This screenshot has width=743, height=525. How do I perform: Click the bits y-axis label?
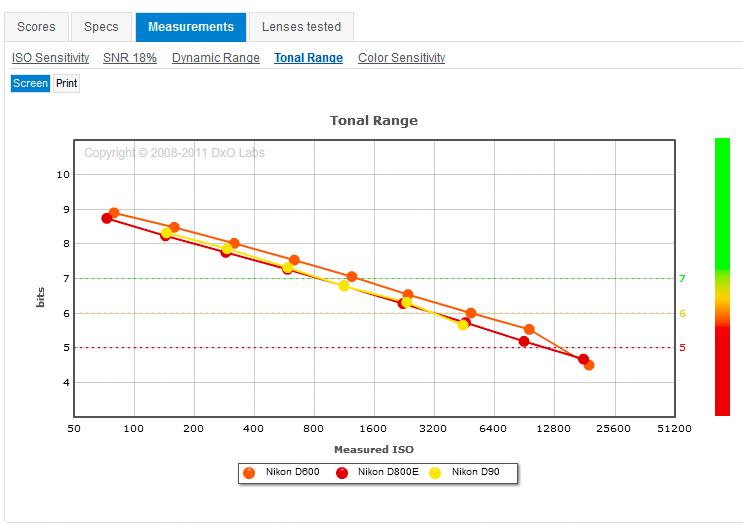pyautogui.click(x=41, y=297)
